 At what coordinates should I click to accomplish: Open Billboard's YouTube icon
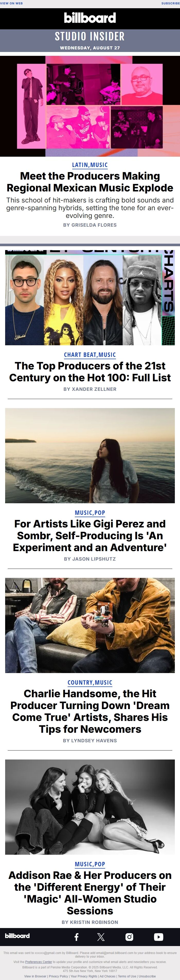159,937
